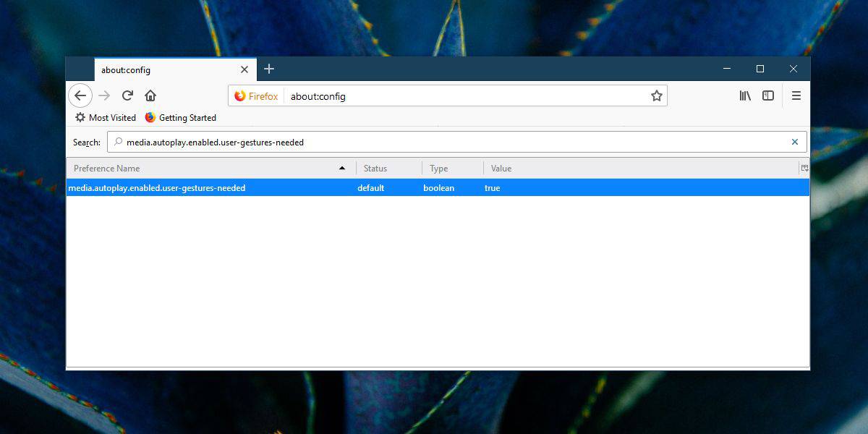
Task: Open a new tab
Action: click(269, 69)
